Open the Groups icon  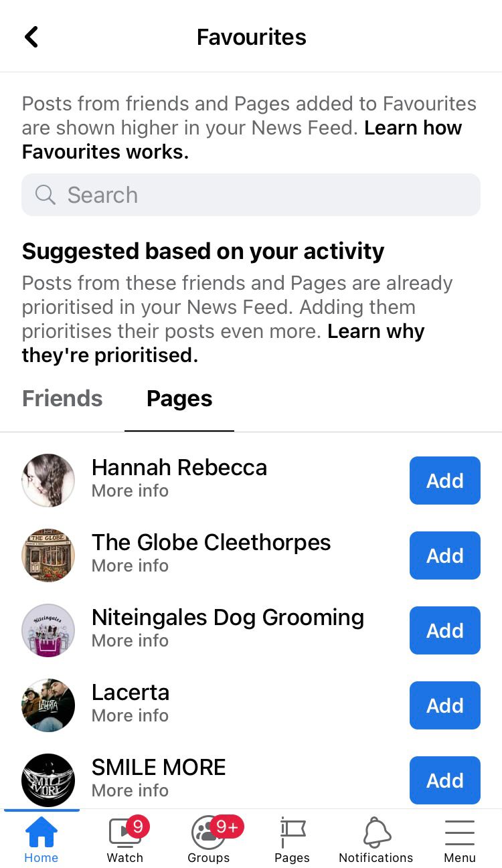click(208, 833)
